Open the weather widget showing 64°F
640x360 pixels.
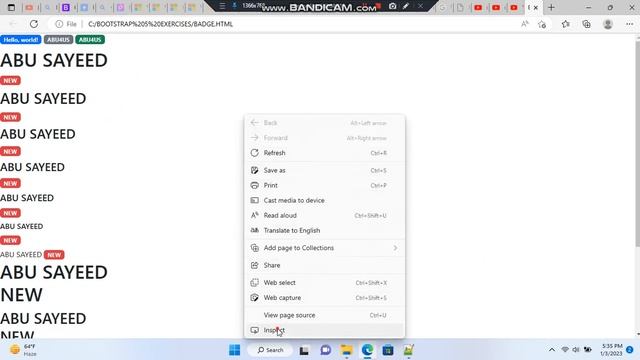coord(24,350)
